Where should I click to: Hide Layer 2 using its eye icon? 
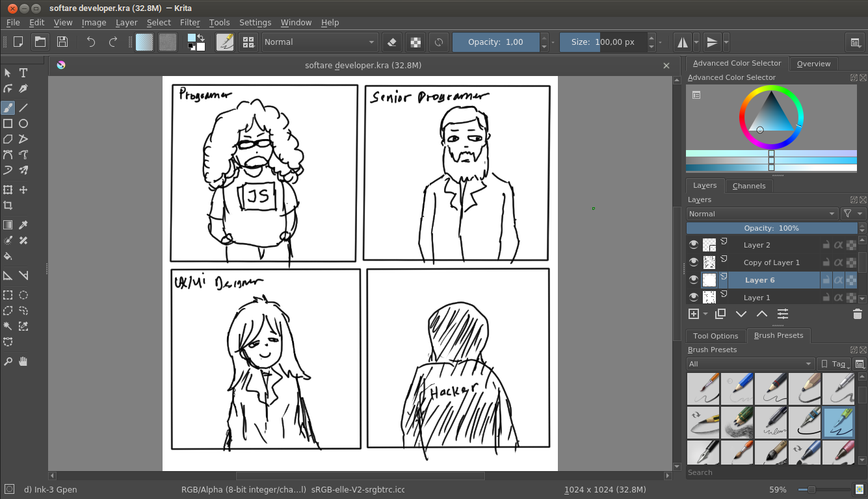[693, 245]
